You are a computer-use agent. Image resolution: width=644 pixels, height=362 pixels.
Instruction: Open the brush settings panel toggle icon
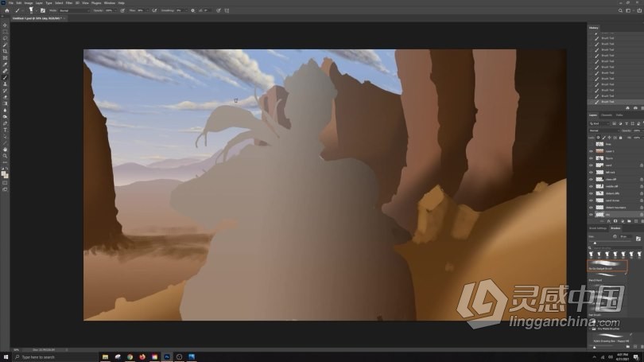coord(43,10)
